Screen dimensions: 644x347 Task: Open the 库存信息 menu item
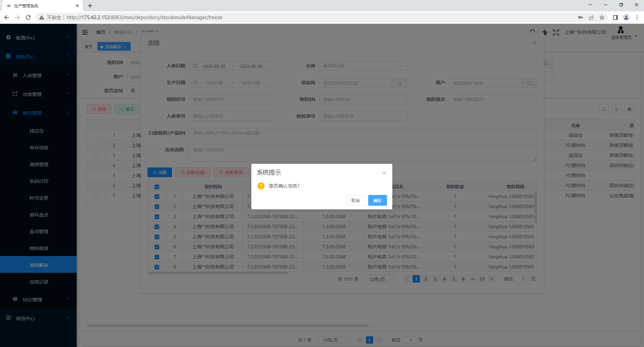coord(38,148)
